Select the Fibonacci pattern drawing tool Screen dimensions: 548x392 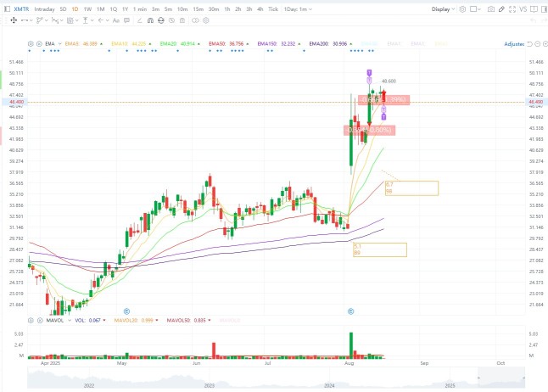(x=55, y=20)
